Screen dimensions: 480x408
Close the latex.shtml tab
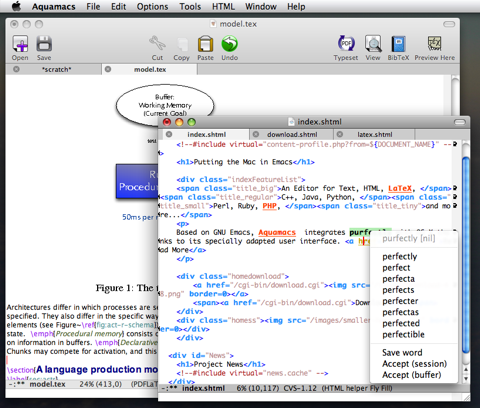point(340,134)
